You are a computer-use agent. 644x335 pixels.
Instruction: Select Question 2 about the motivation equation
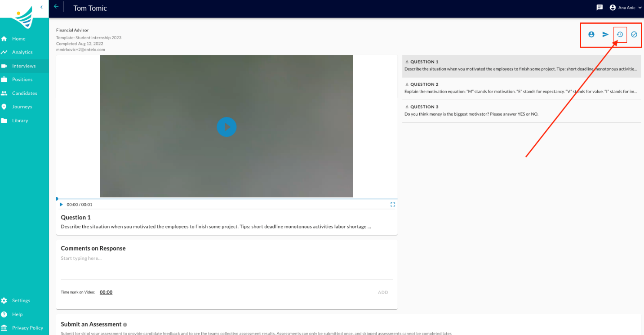(522, 89)
